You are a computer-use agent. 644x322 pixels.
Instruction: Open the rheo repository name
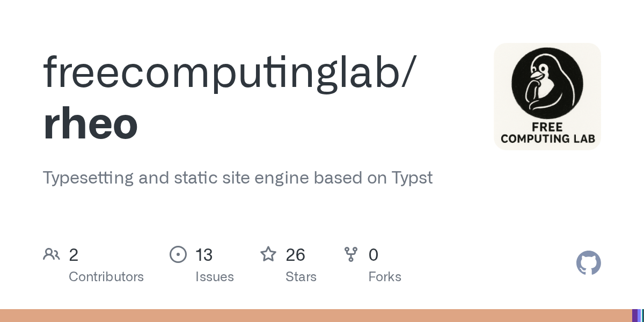pos(90,125)
